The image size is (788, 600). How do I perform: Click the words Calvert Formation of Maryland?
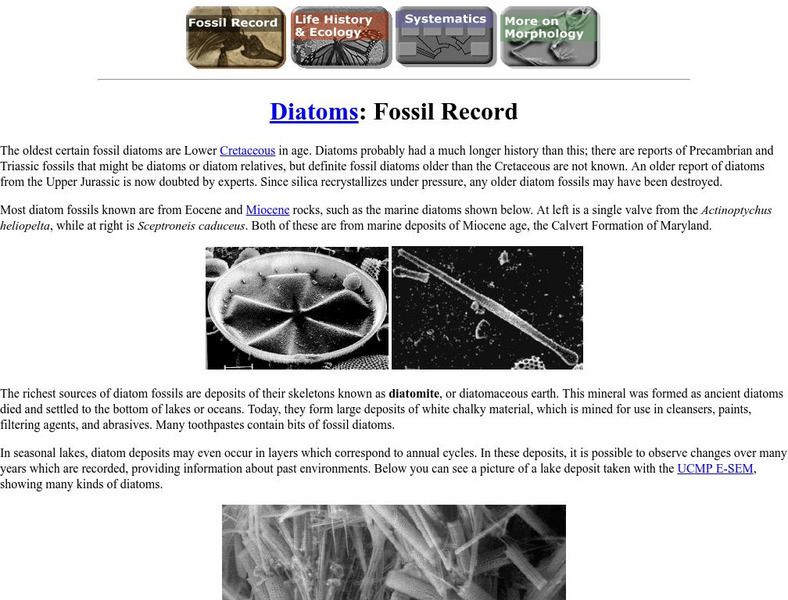click(x=631, y=226)
